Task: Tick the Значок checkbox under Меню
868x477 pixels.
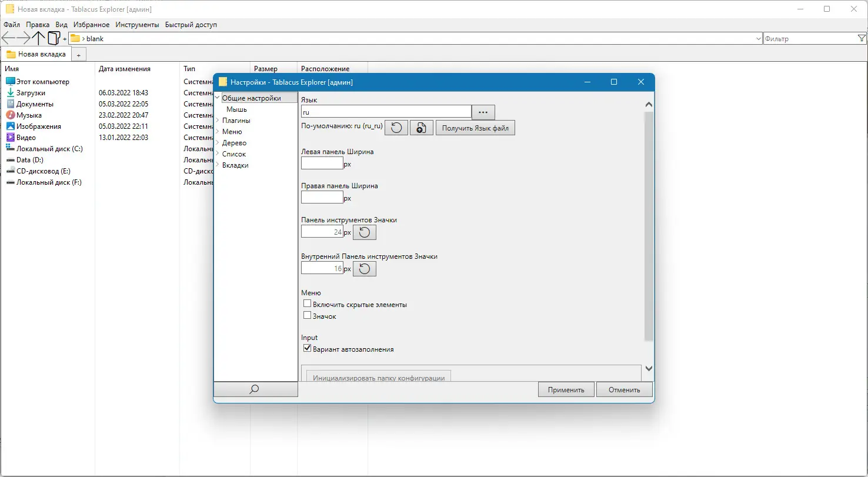Action: 307,315
